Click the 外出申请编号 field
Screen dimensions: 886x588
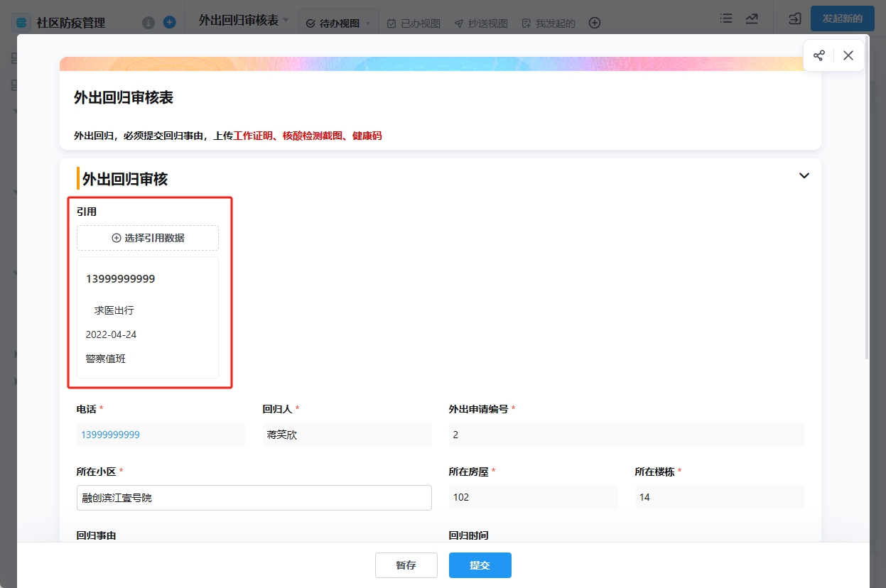(x=625, y=435)
